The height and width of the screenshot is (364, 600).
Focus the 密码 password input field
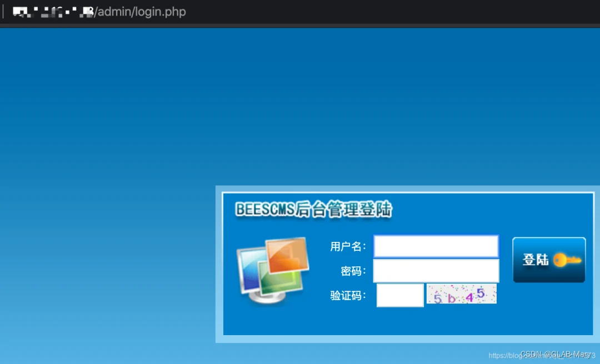click(x=436, y=271)
